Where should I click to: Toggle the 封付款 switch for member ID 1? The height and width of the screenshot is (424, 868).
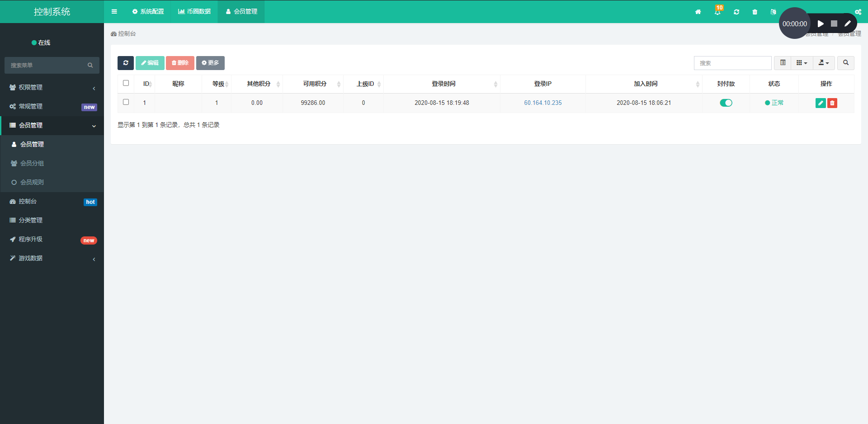click(726, 103)
